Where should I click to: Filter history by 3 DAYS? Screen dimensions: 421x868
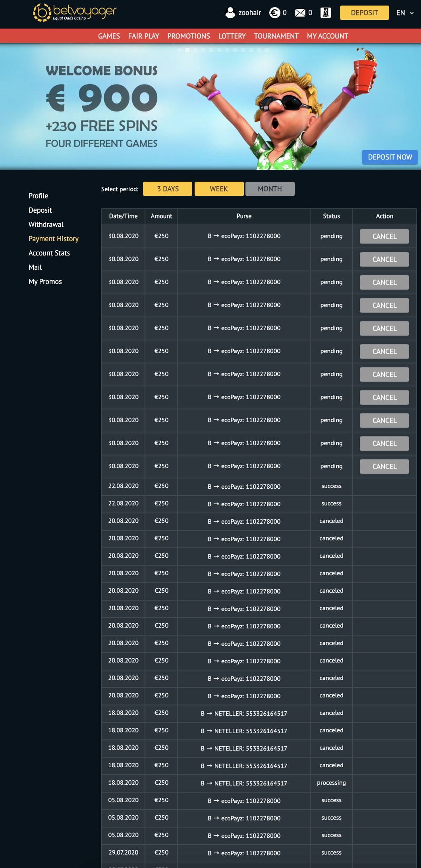point(168,189)
